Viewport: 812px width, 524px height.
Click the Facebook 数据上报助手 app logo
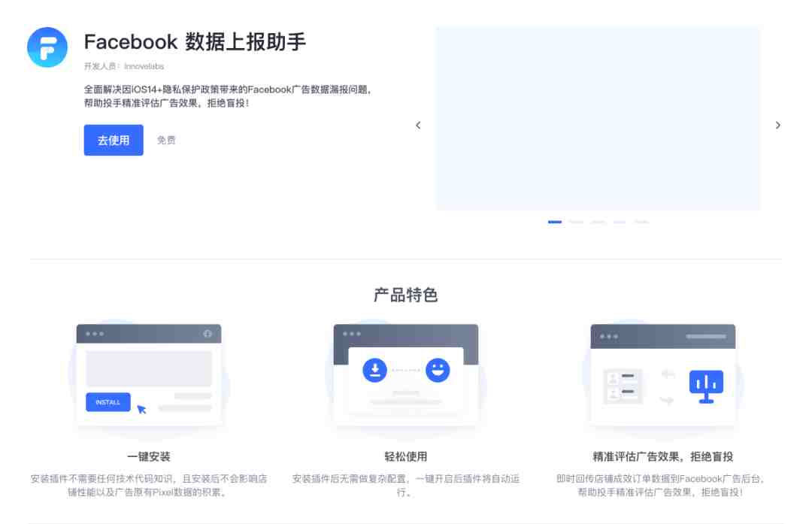coord(47,47)
